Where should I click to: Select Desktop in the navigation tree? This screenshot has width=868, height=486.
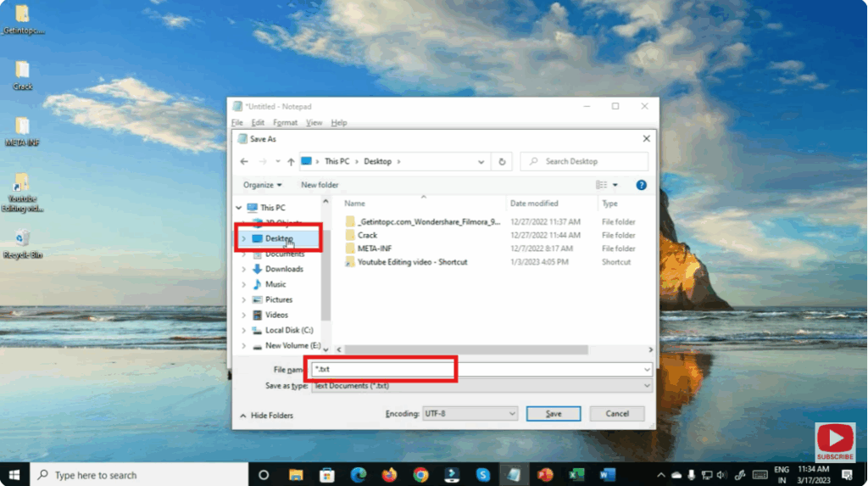coord(278,238)
